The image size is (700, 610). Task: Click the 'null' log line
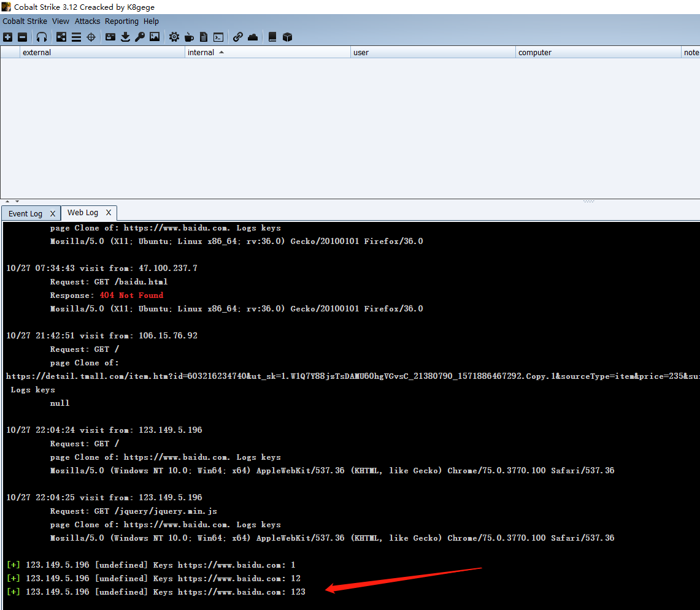point(60,403)
